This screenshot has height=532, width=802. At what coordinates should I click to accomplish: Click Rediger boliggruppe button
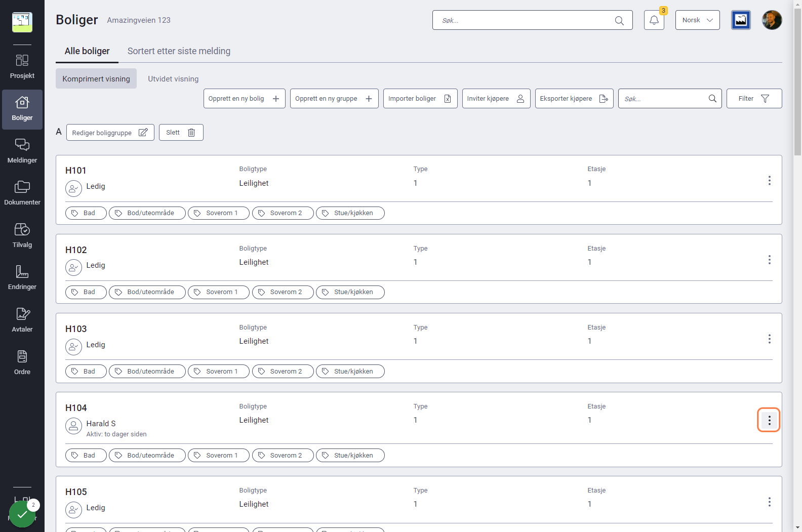[110, 133]
